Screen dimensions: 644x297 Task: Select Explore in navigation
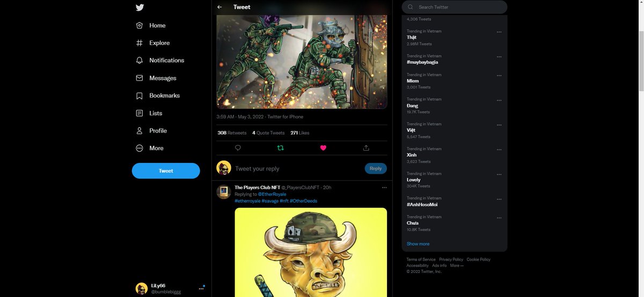[159, 43]
